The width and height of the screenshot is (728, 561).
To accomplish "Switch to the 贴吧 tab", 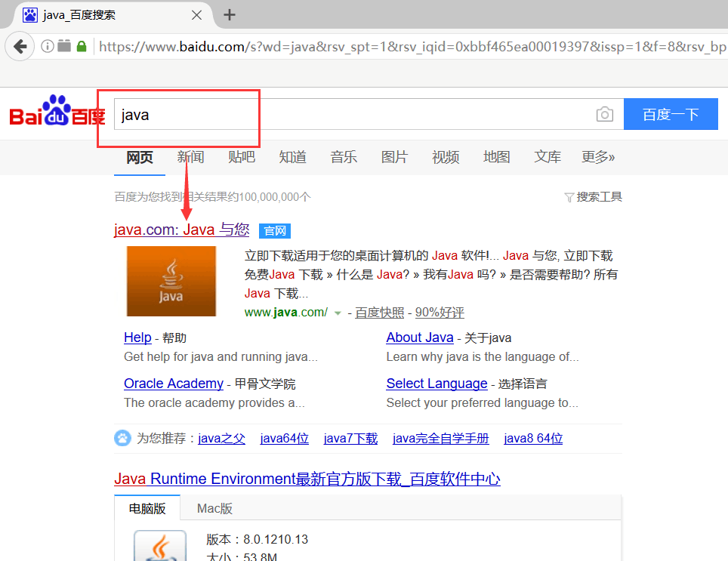I will (242, 157).
